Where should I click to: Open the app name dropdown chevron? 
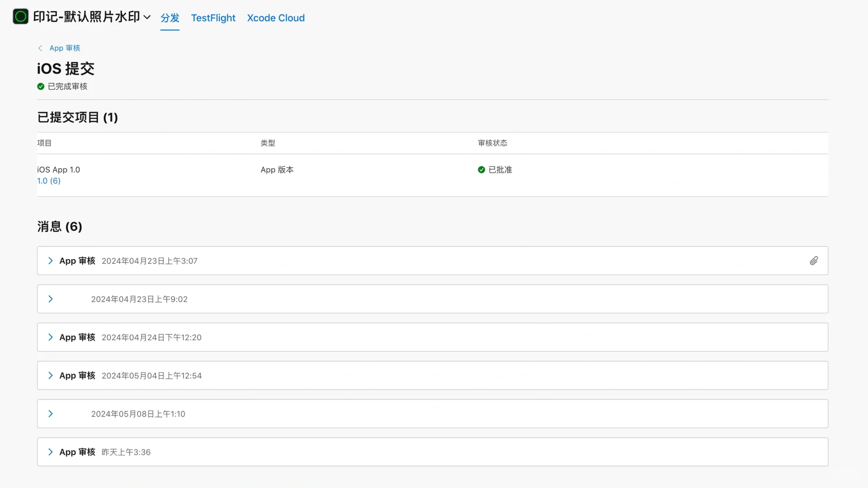coord(147,17)
